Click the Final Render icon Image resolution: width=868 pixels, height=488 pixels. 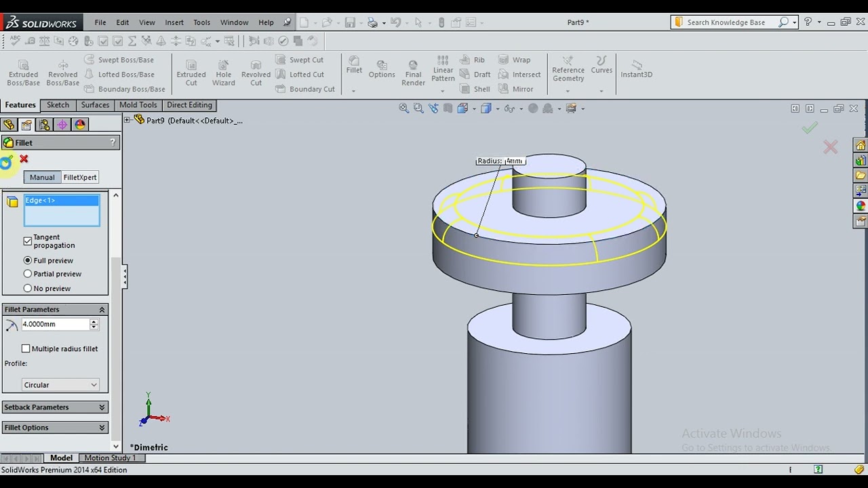pyautogui.click(x=413, y=73)
